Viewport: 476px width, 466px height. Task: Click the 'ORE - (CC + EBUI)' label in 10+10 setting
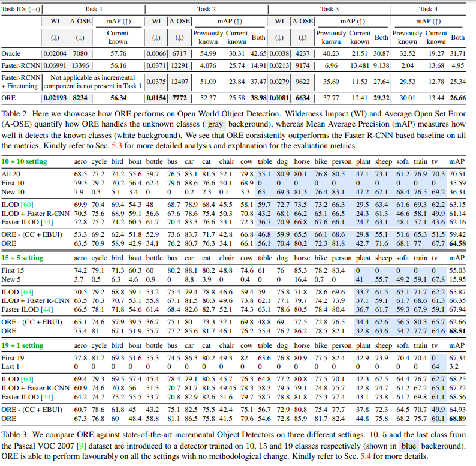click(32, 235)
